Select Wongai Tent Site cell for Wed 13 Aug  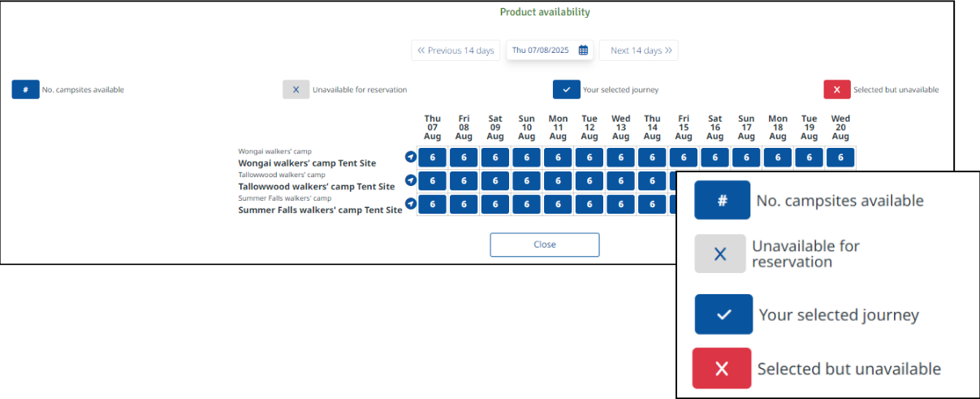point(621,157)
